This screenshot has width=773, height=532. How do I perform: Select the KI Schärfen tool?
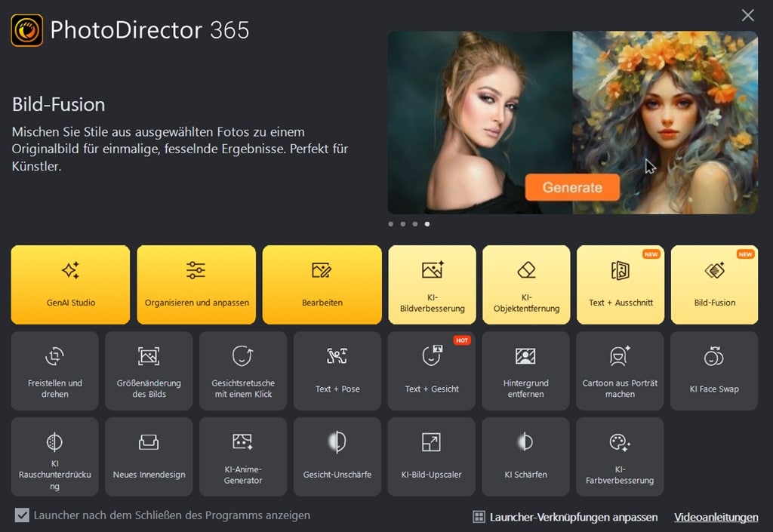pos(525,457)
